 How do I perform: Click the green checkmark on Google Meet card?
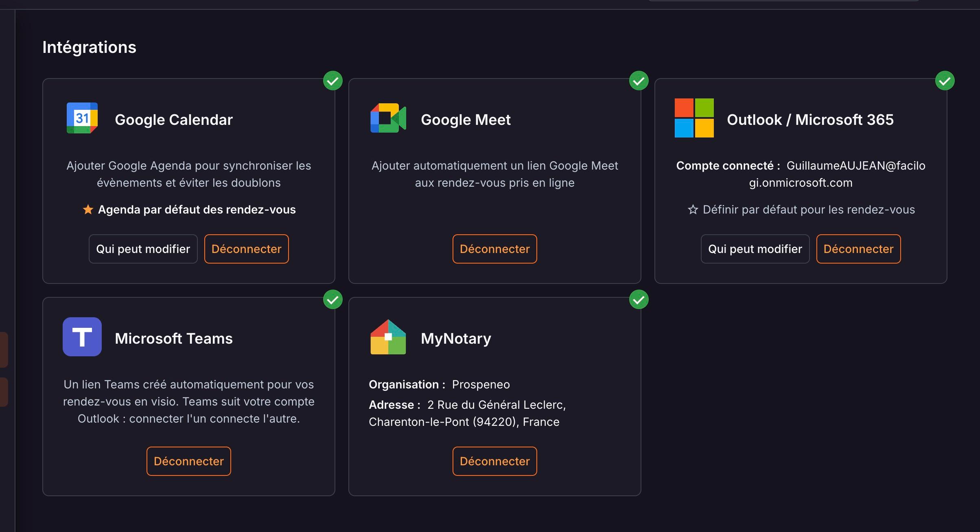(639, 81)
